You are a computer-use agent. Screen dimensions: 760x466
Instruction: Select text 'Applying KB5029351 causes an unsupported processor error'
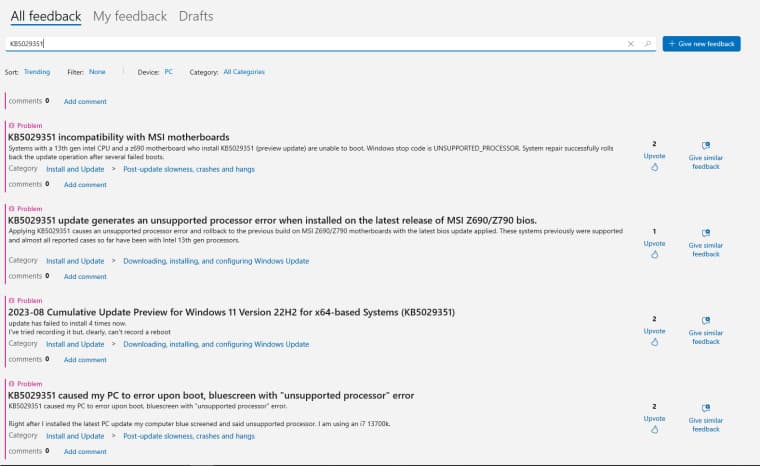click(x=94, y=231)
